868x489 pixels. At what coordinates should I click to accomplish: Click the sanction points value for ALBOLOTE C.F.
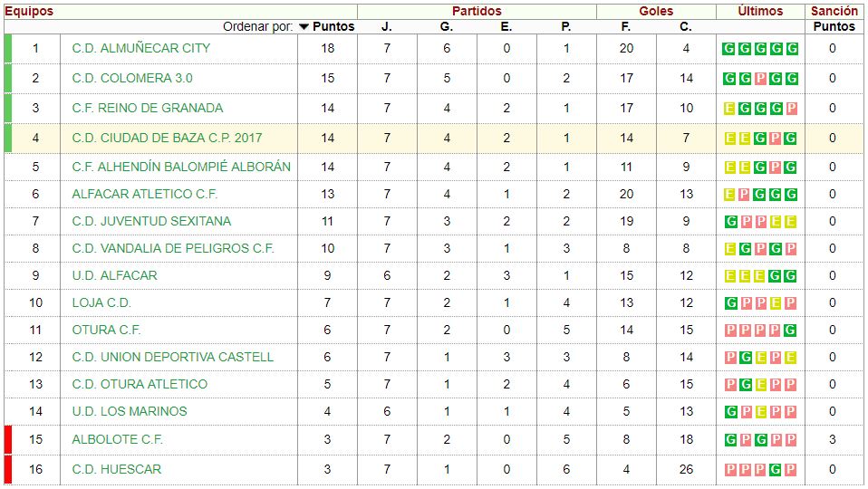pos(833,439)
